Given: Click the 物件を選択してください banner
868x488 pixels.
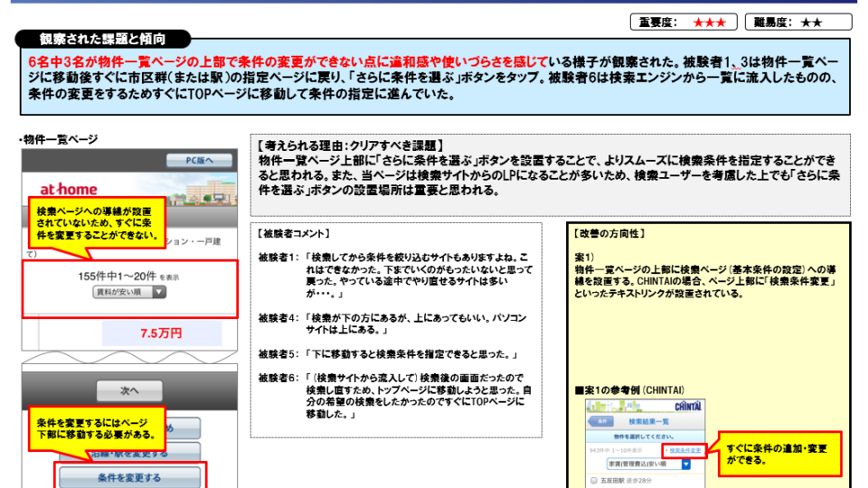Looking at the screenshot, I should tap(646, 436).
